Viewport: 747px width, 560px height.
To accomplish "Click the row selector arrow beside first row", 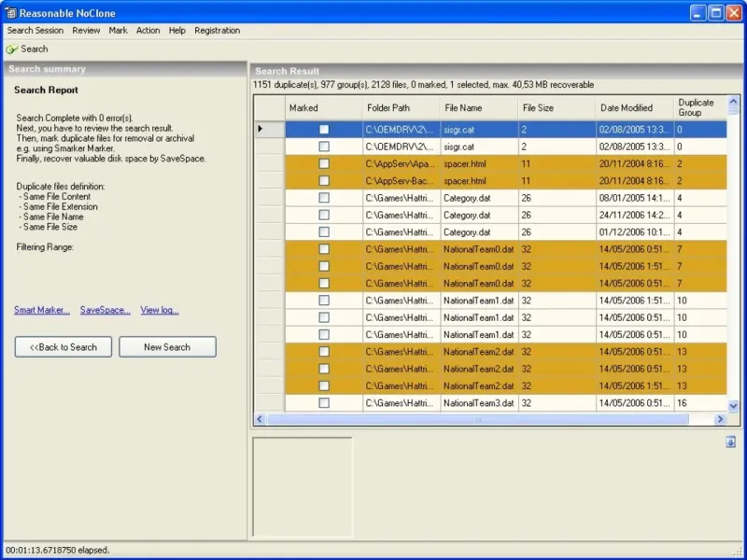I will point(261,129).
